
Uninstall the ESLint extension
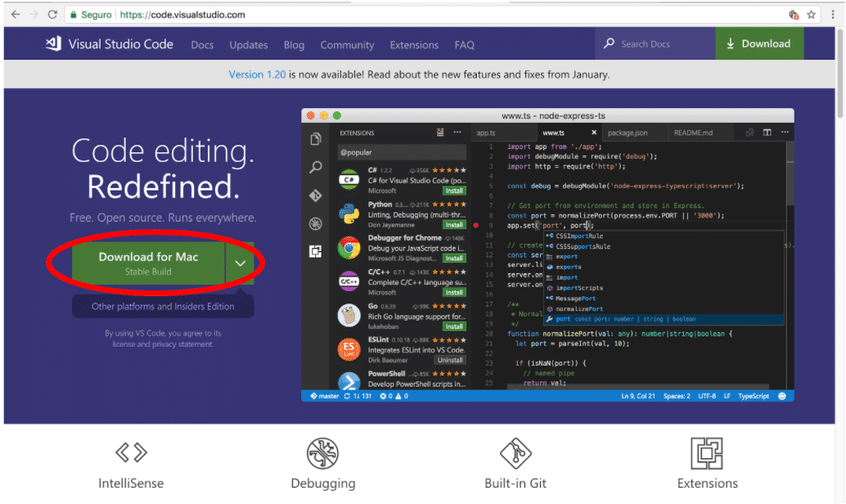450,360
